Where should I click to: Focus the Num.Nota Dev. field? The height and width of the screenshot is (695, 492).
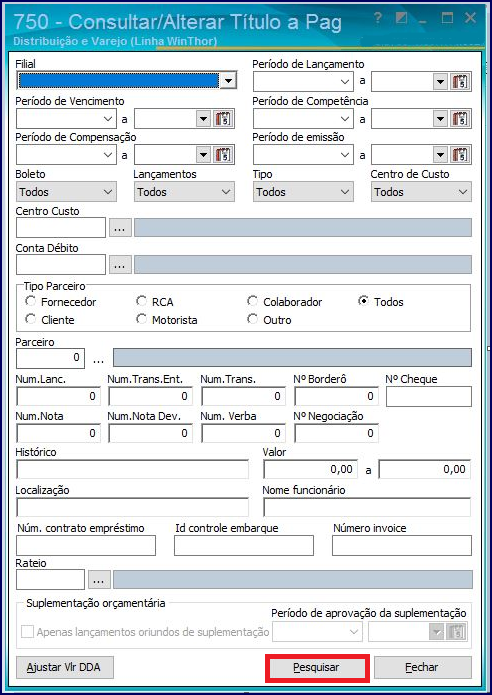[150, 433]
